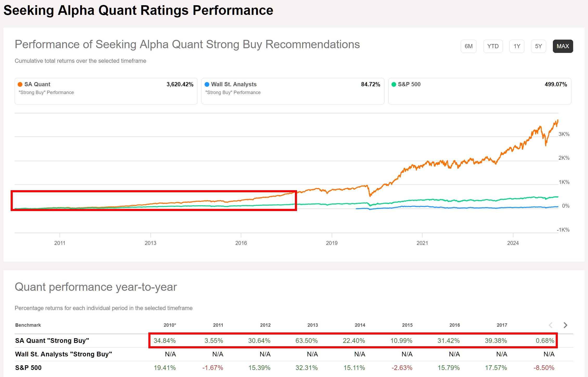588x377 pixels.
Task: Click the Benchmark column header
Action: pos(28,325)
